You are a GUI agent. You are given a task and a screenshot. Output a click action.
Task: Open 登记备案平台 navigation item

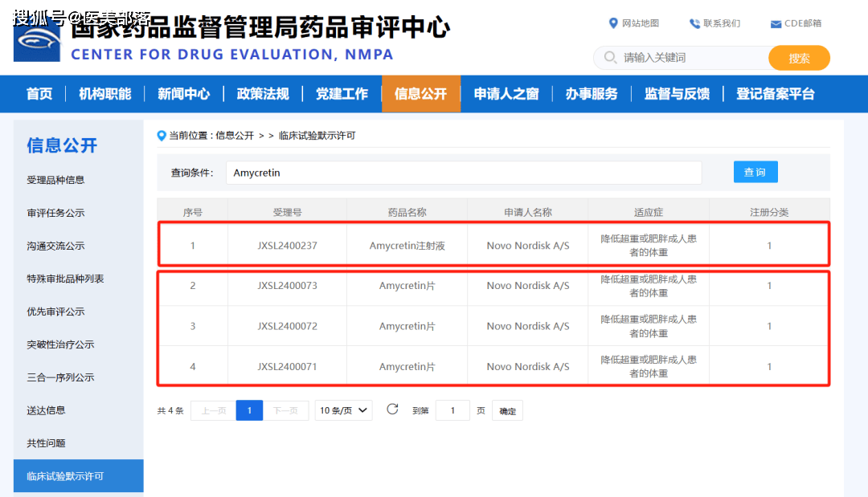[775, 94]
